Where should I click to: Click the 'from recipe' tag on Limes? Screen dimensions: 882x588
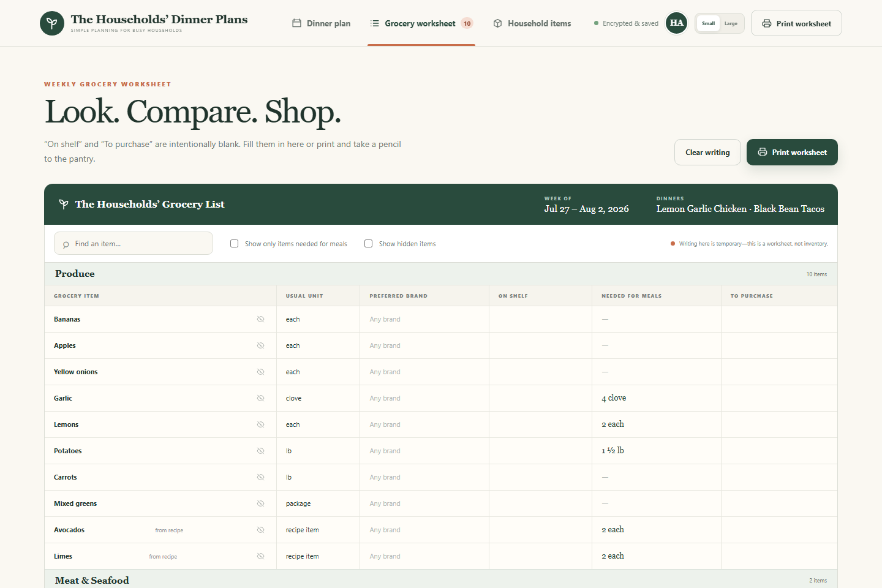point(163,557)
